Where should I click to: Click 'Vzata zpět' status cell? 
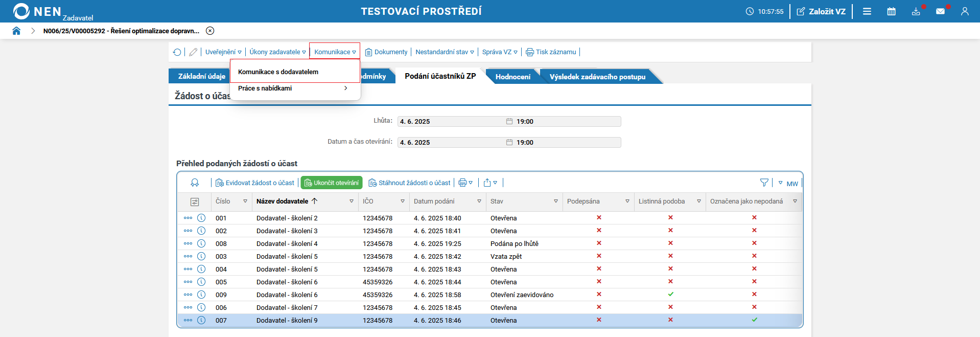(x=506, y=257)
